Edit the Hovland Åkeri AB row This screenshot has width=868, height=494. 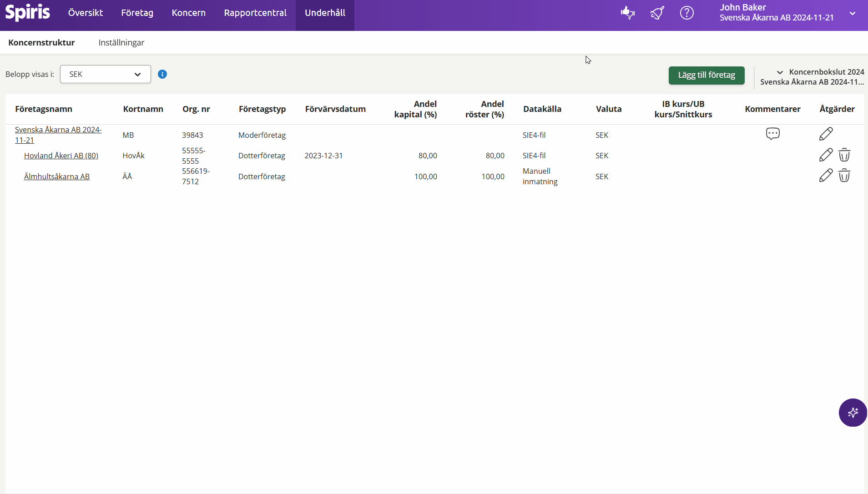(x=826, y=155)
